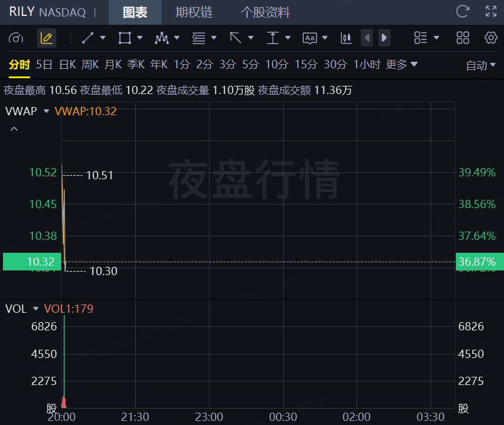Open the candlestick chart style icon
The width and height of the screenshot is (504, 425).
(x=346, y=38)
